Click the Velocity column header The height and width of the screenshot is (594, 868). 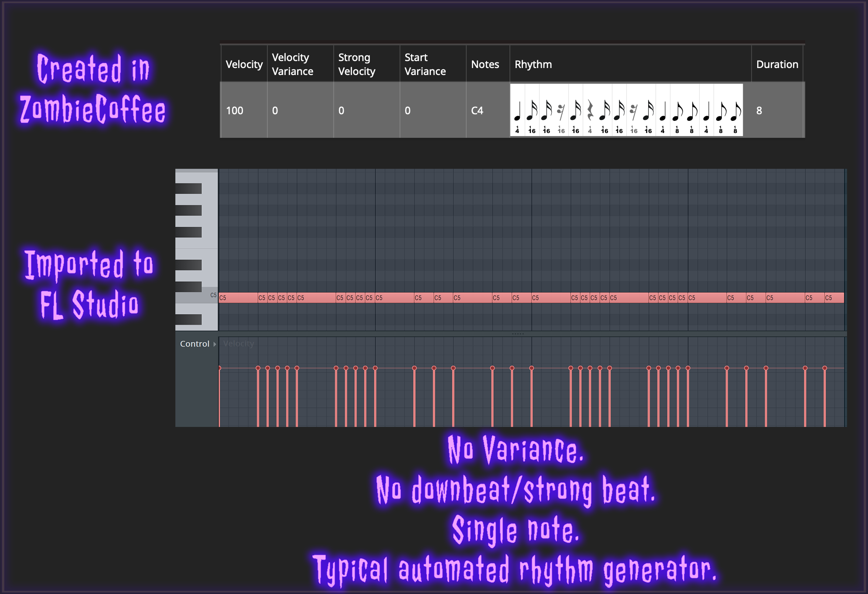click(244, 64)
